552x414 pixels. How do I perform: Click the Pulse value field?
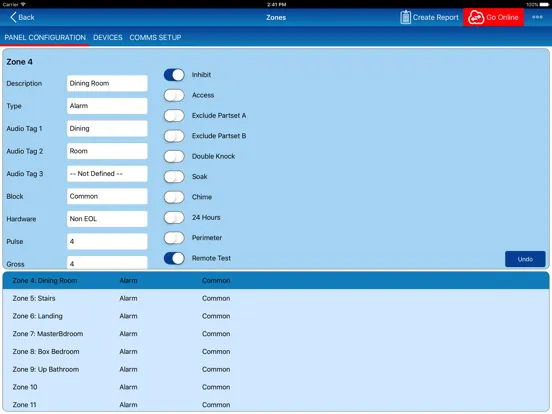[x=107, y=242]
